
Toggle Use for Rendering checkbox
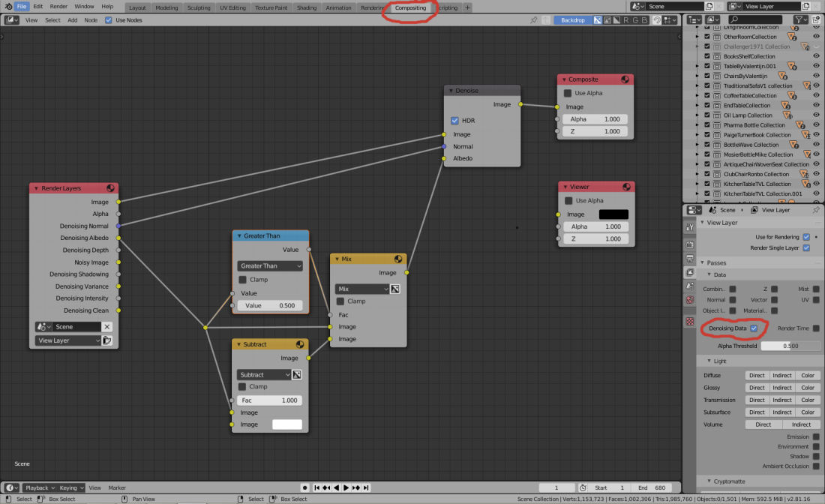coord(806,237)
